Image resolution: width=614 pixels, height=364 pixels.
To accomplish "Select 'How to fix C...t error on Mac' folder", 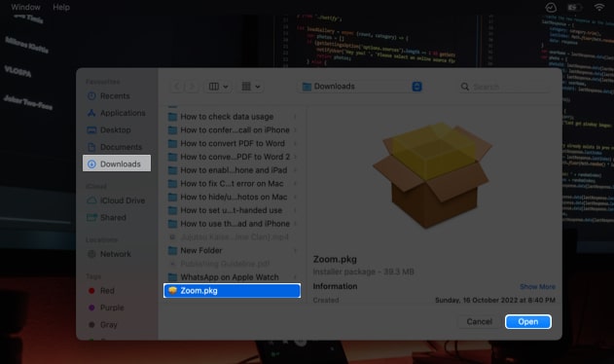I will point(233,183).
